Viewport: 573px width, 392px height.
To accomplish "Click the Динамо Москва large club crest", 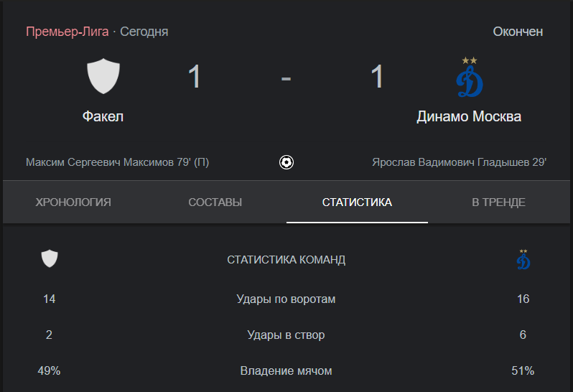I will point(470,77).
